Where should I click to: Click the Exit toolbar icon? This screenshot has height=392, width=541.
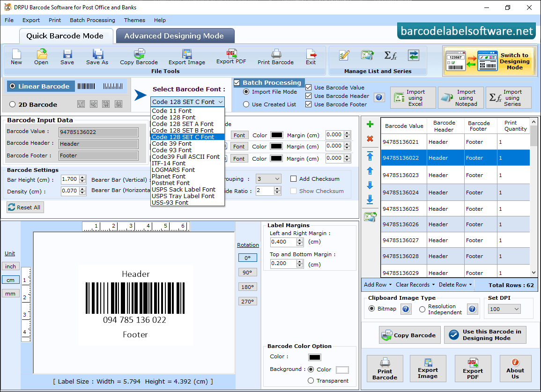pos(311,57)
